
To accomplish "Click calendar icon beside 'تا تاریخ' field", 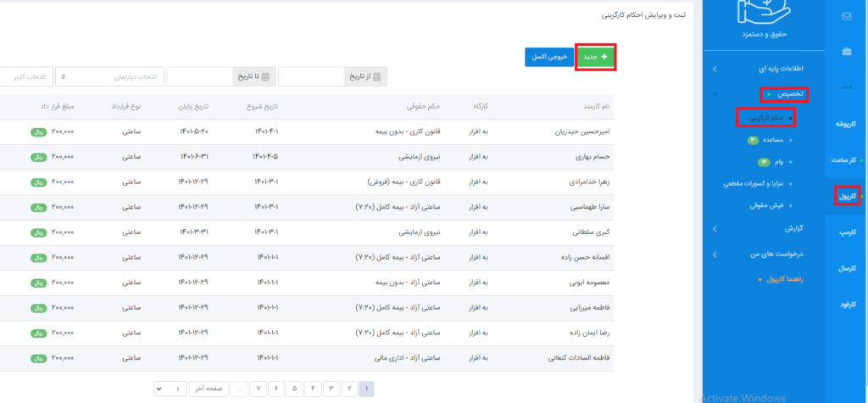I will pos(266,77).
